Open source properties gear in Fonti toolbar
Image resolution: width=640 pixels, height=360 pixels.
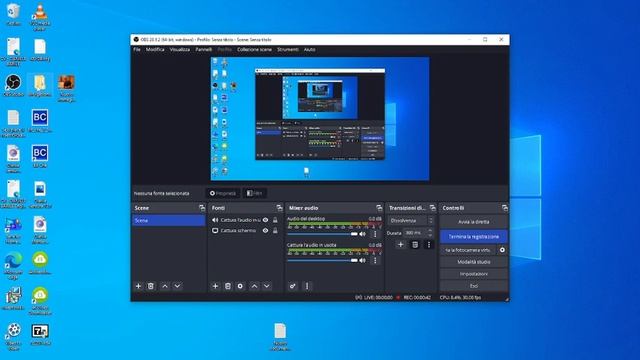[x=240, y=286]
